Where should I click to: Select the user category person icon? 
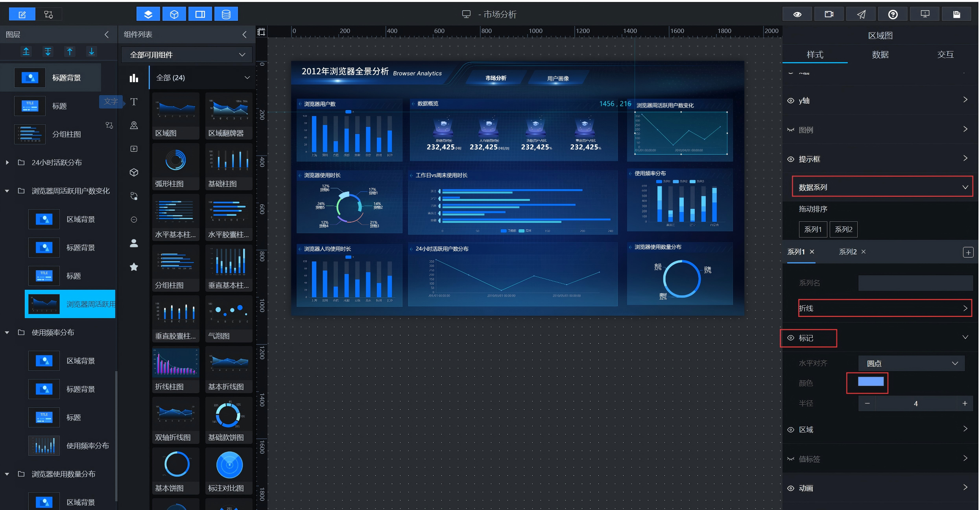point(134,243)
